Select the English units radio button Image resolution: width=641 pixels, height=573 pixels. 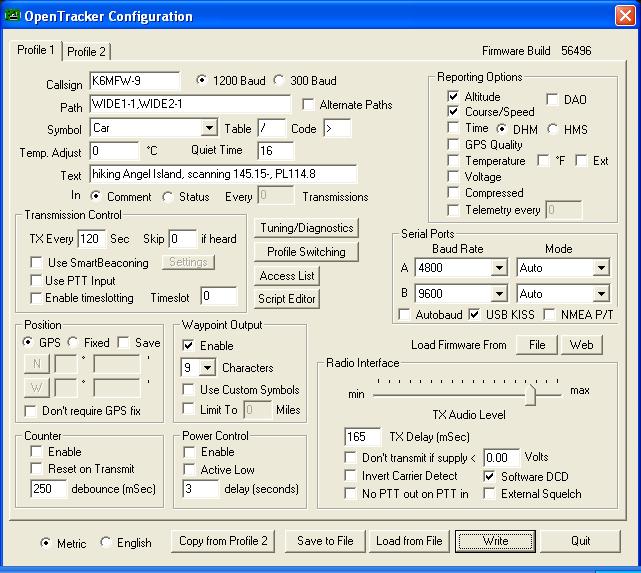107,543
